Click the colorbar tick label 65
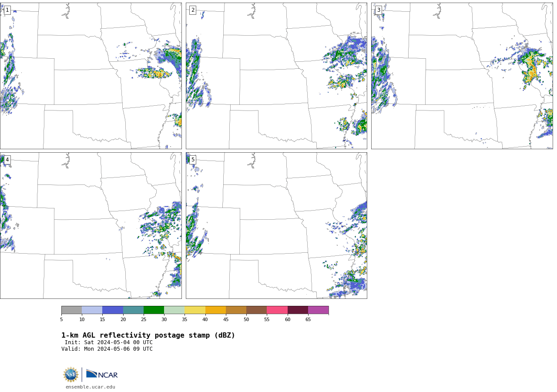This screenshot has height=392, width=557. pyautogui.click(x=308, y=320)
